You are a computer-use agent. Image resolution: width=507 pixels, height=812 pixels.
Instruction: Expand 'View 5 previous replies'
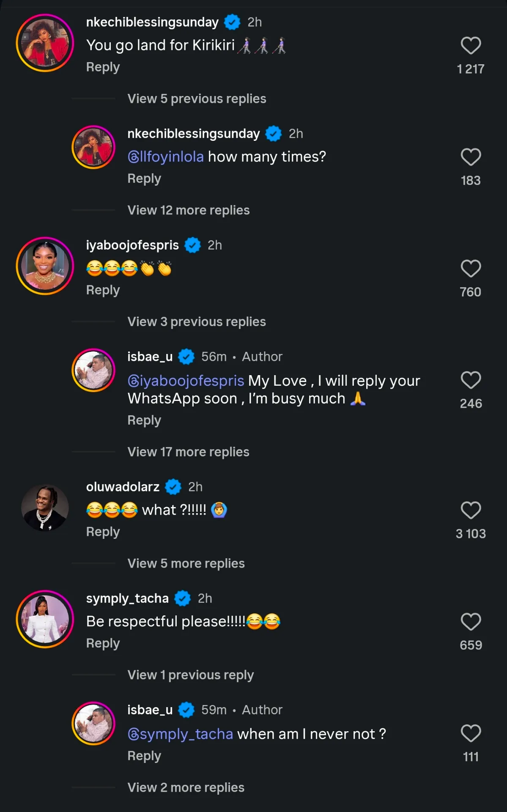(x=197, y=99)
